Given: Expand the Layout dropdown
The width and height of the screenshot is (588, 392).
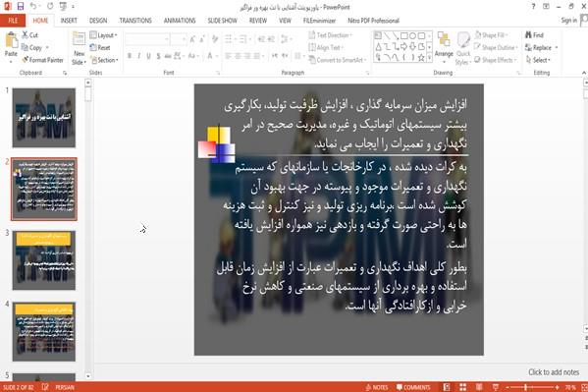Looking at the screenshot, I should tap(103, 35).
